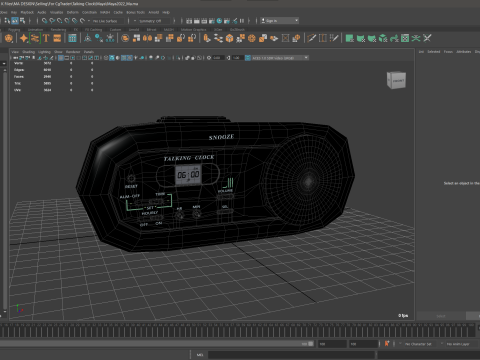Open the Attributes menu in Attribute Editor

tap(464, 52)
